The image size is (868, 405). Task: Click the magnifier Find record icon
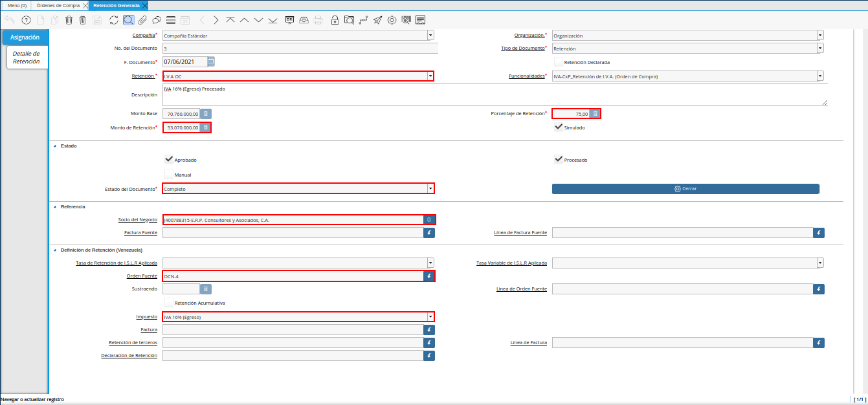(128, 20)
